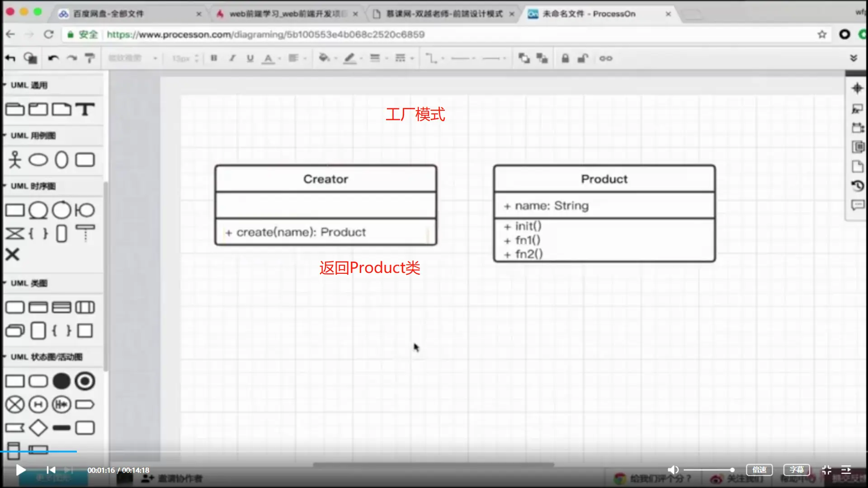The height and width of the screenshot is (488, 868).
Task: Click the 字幕 subtitles button
Action: pos(797,470)
